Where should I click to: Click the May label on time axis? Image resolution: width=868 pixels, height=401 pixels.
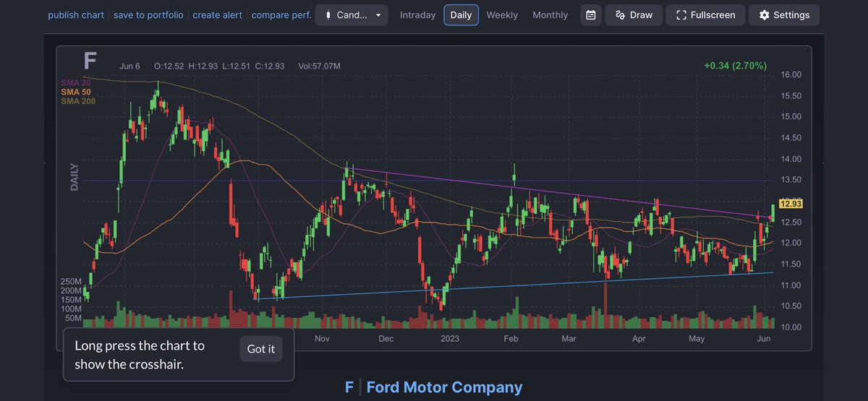point(697,338)
